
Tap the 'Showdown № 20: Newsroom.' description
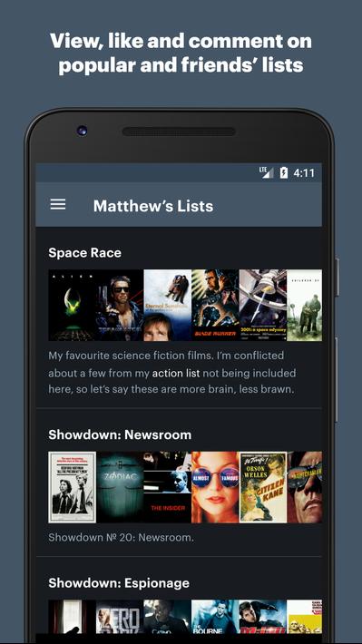point(121,537)
